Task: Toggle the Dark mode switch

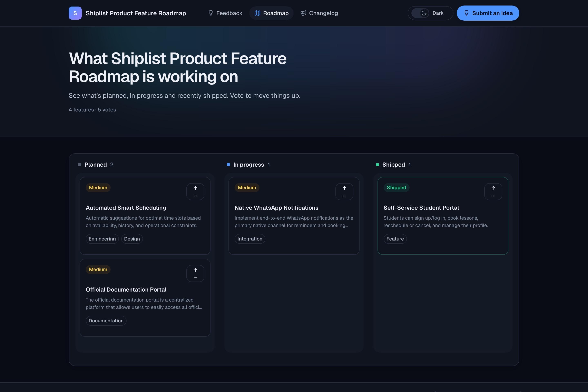Action: point(420,13)
